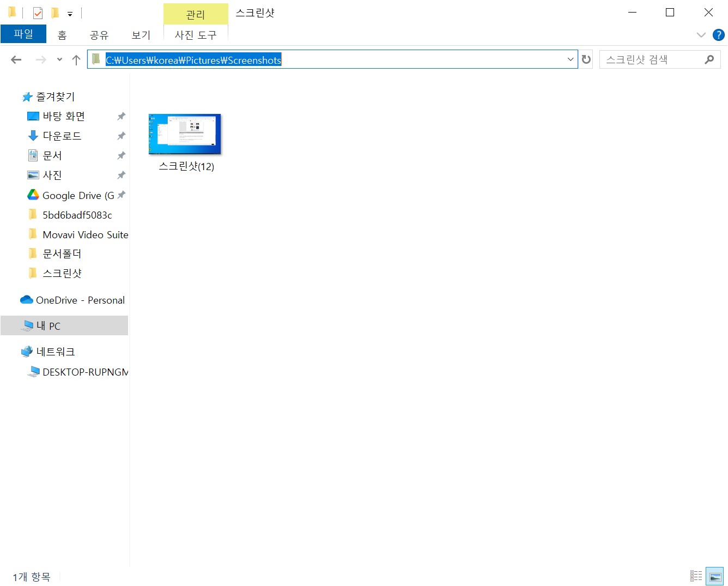Image resolution: width=728 pixels, height=586 pixels.
Task: Open 바탕 화면 in the sidebar
Action: 64,116
